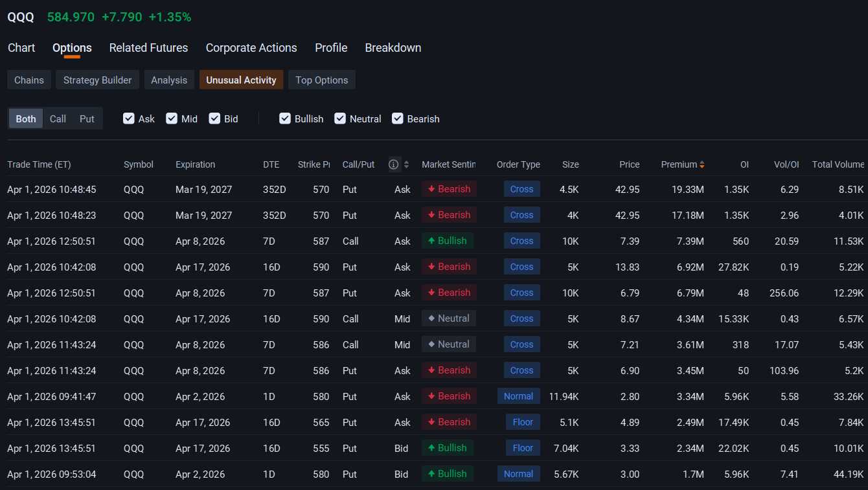This screenshot has width=868, height=490.
Task: Uncheck the Bearish sentiment filter
Action: point(398,118)
